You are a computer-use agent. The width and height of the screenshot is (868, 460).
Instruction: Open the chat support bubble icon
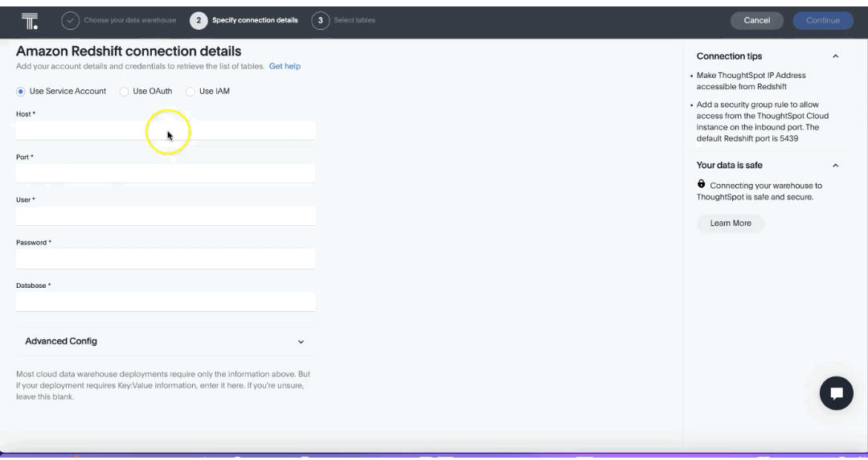point(836,393)
